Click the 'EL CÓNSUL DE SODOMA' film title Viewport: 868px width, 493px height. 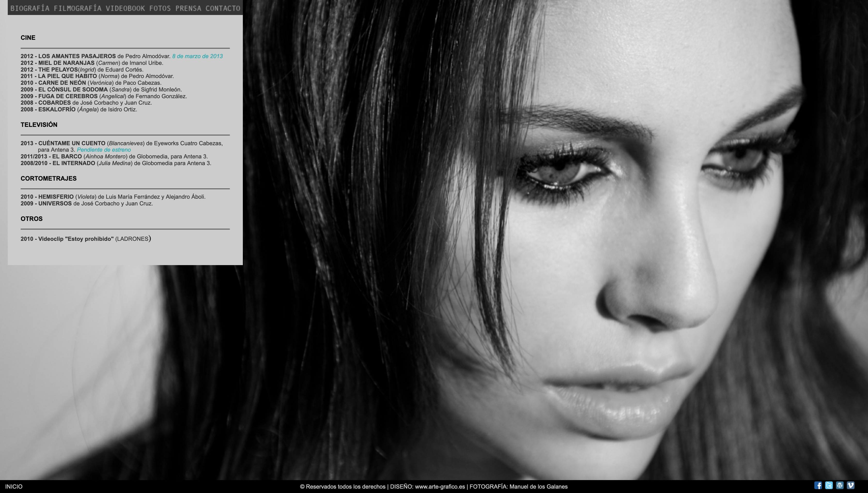tap(73, 90)
